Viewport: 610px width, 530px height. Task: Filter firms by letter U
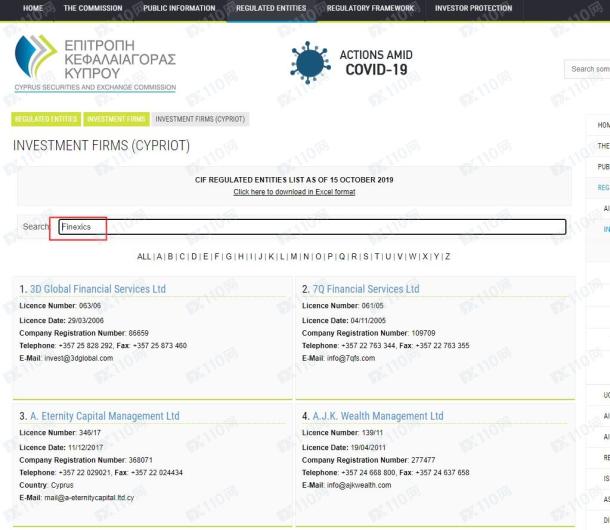pyautogui.click(x=388, y=256)
